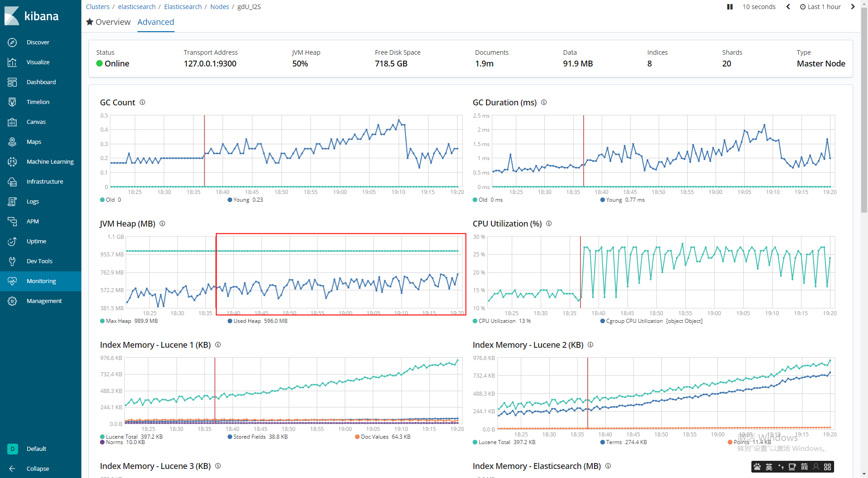
Task: Click the Max Heap legend color dot
Action: click(x=102, y=321)
